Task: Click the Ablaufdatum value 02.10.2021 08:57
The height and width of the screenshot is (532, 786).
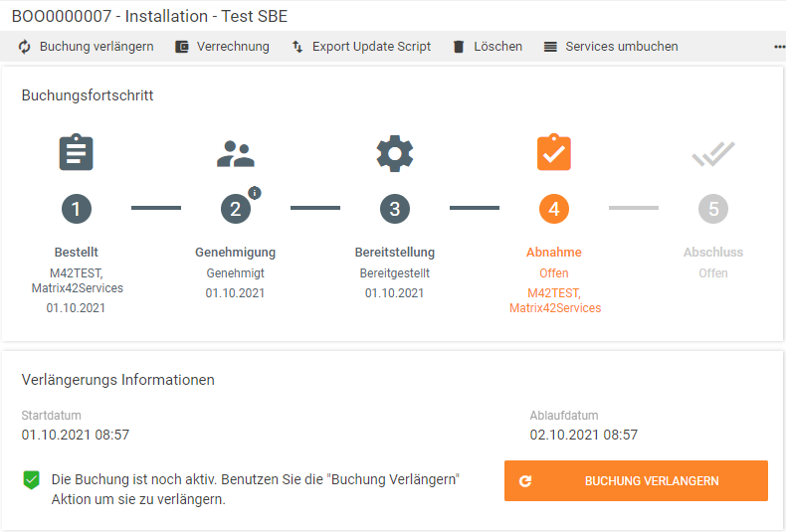Action: [583, 435]
